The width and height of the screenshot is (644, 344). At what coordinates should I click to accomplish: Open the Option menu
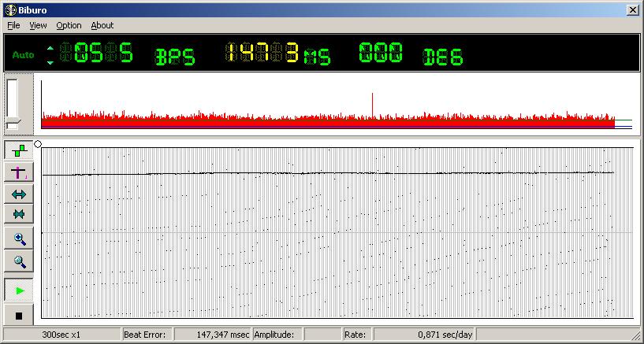[69, 25]
